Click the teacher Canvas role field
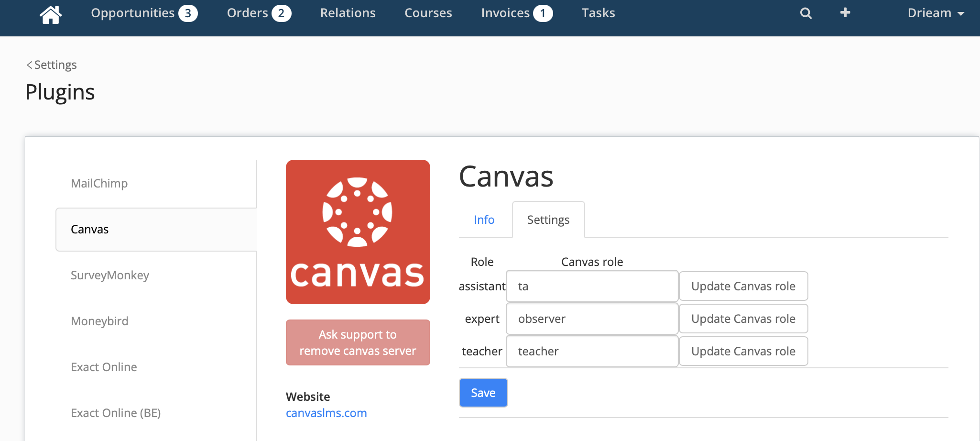 pos(592,351)
